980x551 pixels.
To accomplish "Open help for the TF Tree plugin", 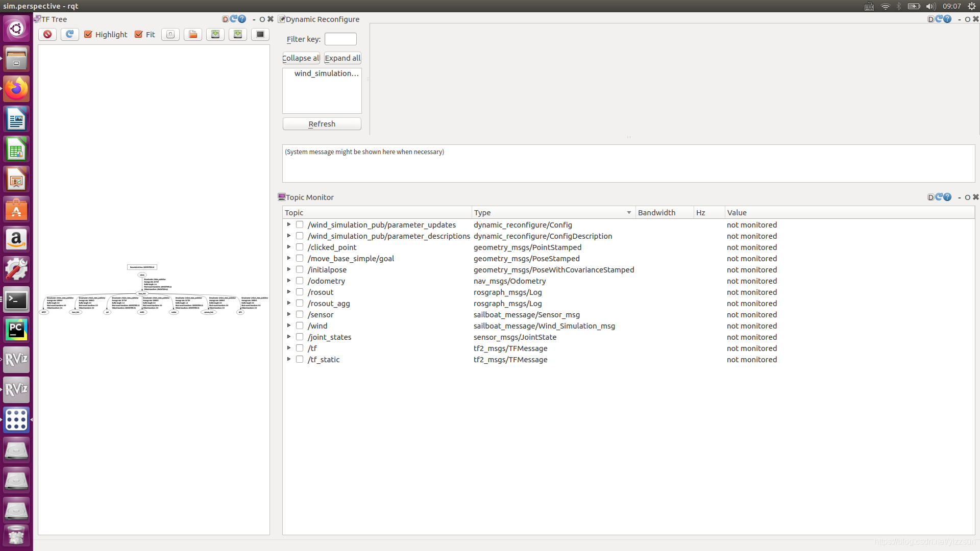I will pos(242,19).
